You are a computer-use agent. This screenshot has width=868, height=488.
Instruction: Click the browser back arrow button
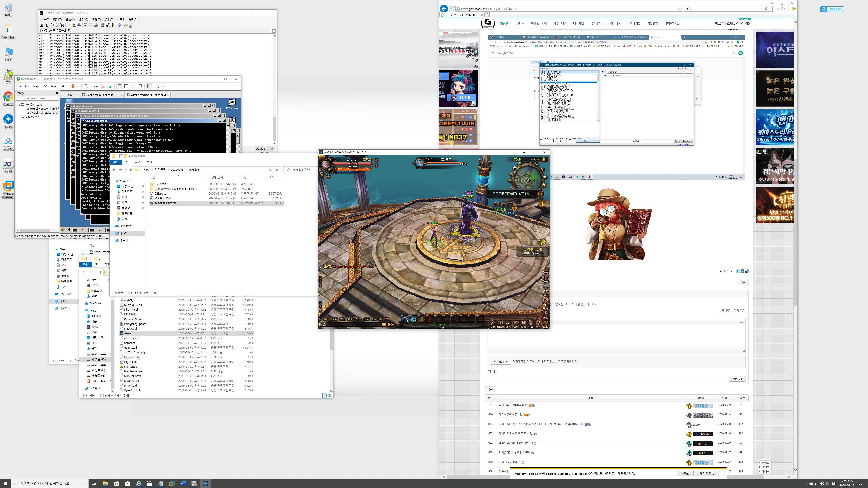pos(444,9)
